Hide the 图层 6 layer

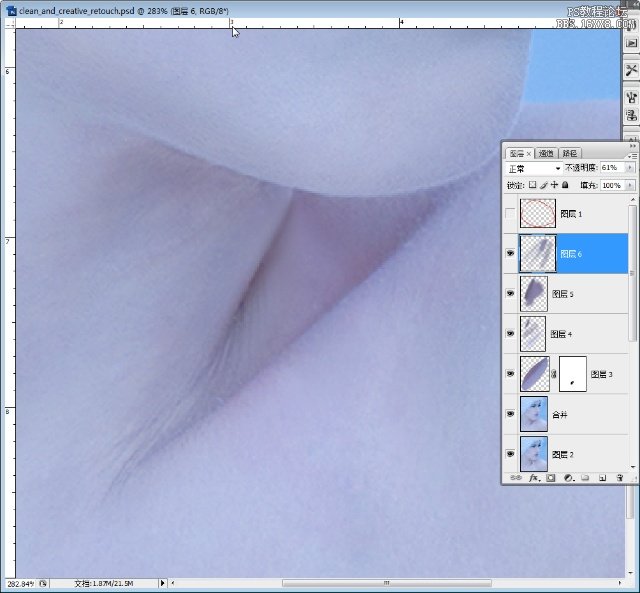click(x=510, y=253)
